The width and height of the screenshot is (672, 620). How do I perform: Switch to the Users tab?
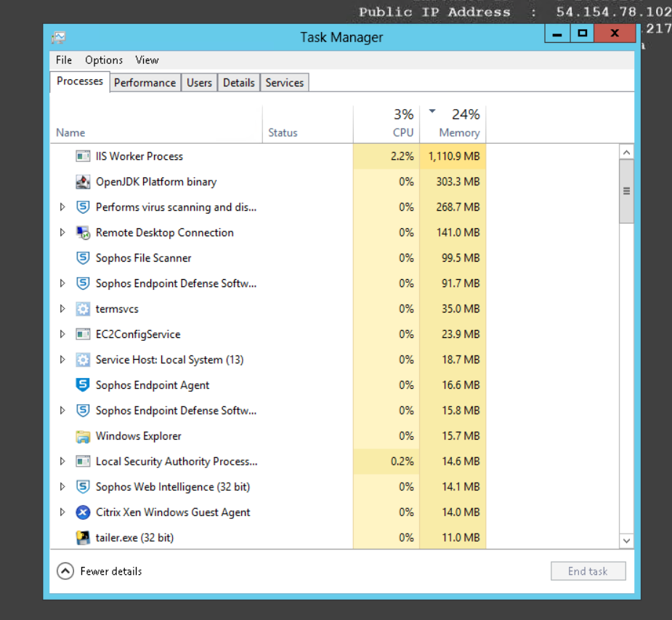(199, 83)
